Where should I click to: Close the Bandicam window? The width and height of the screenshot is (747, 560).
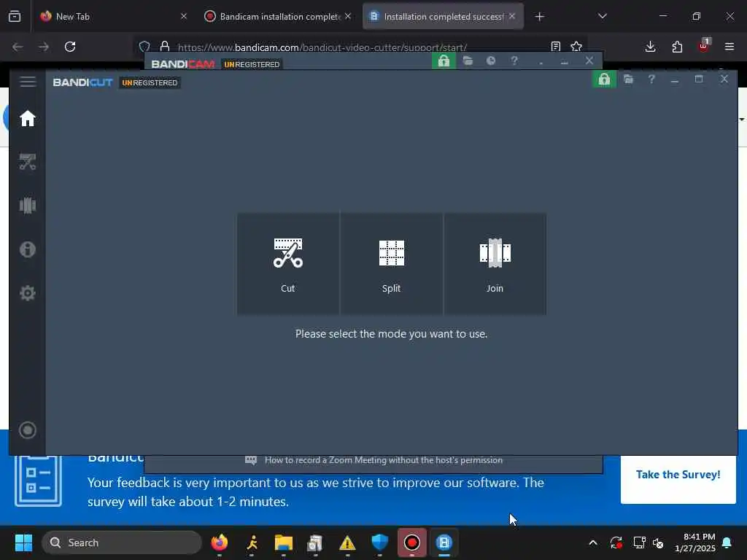pyautogui.click(x=589, y=61)
